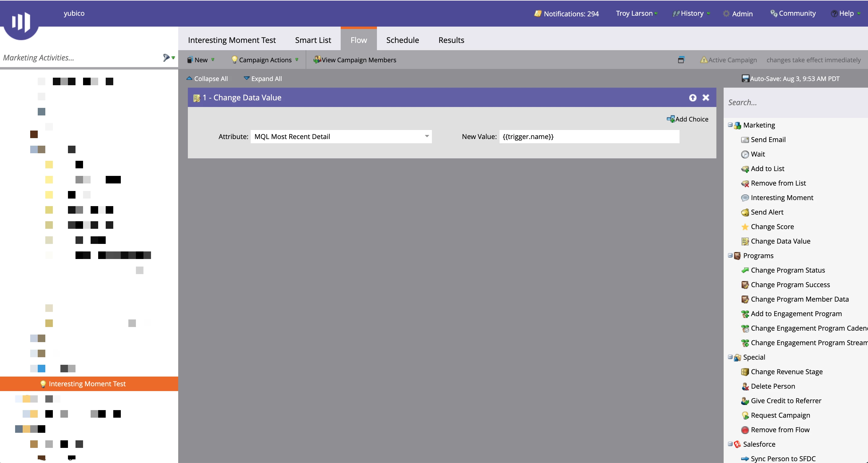Click the window restore icon near Active Campaign
This screenshot has width=868, height=463.
click(681, 60)
